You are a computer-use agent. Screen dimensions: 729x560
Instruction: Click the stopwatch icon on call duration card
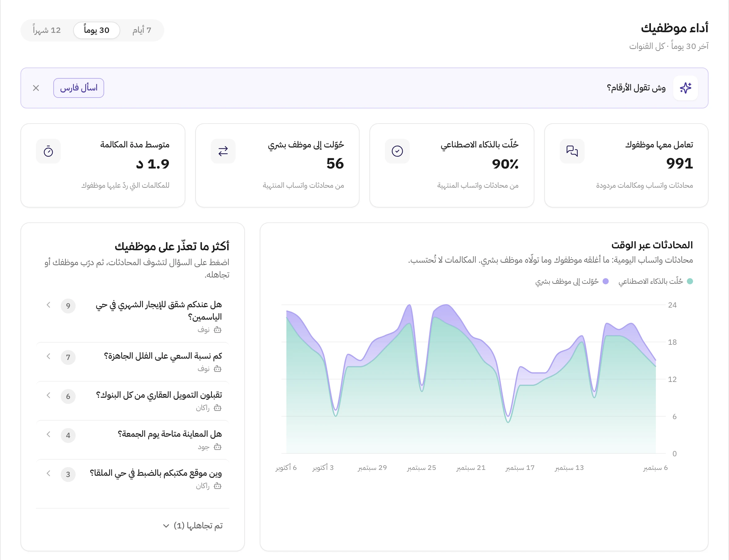click(48, 151)
